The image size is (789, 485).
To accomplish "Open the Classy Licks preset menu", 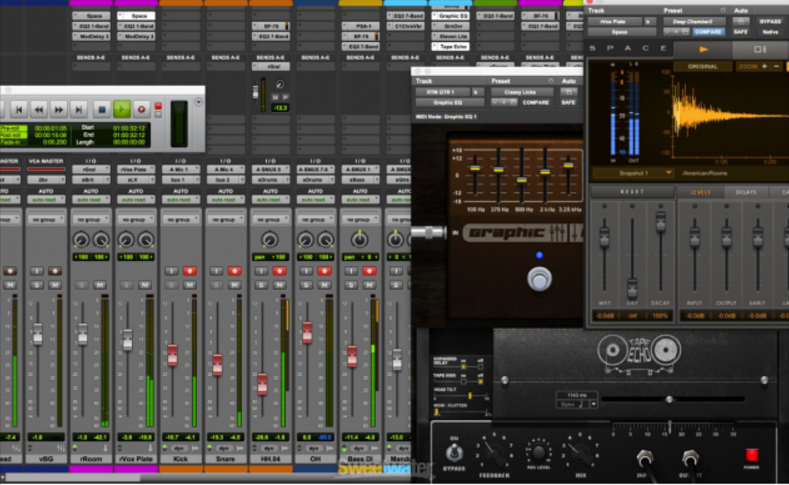I will tap(520, 92).
